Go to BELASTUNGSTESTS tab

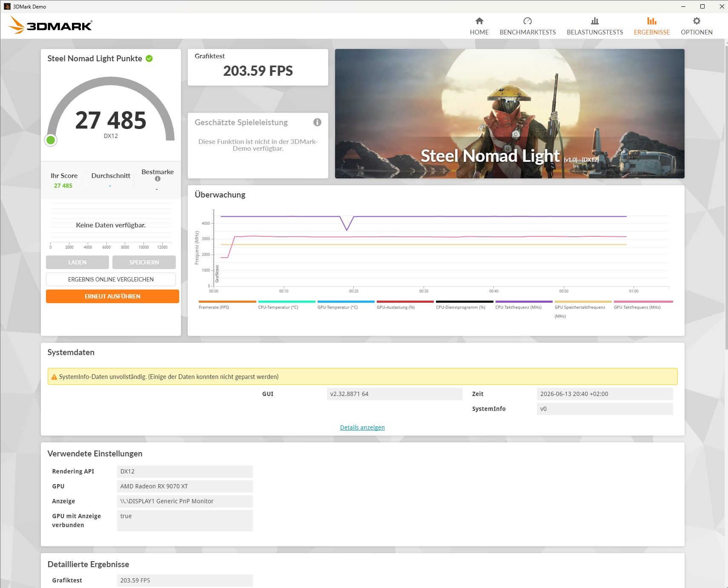[x=595, y=26]
